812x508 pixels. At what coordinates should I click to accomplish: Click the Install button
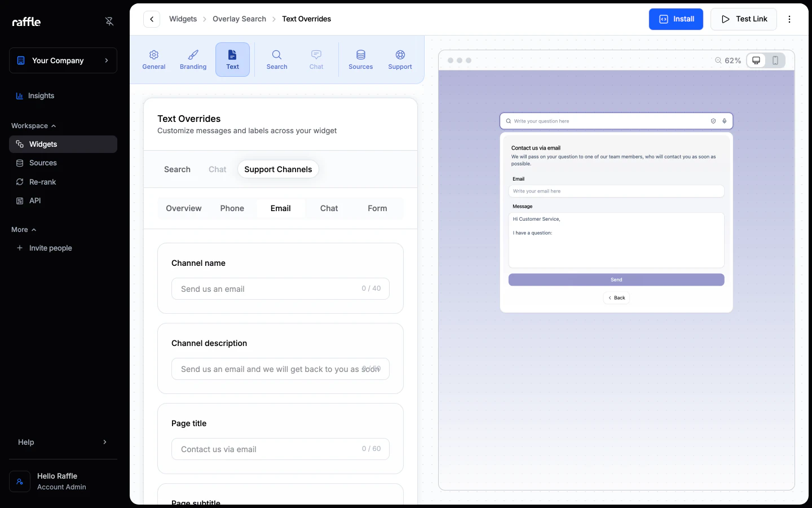pos(676,19)
